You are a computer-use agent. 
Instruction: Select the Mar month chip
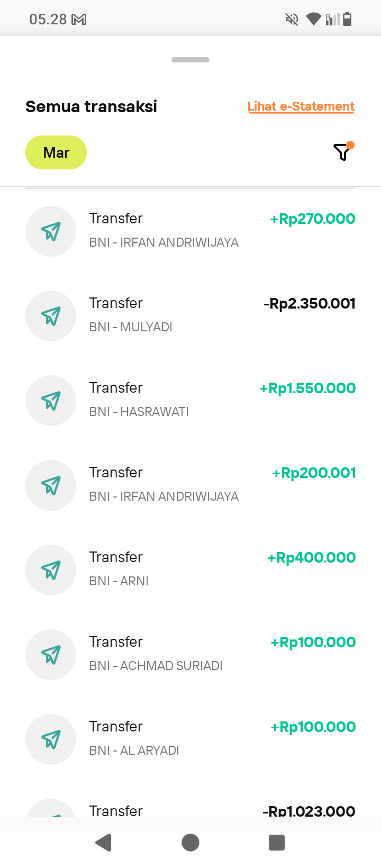click(56, 152)
